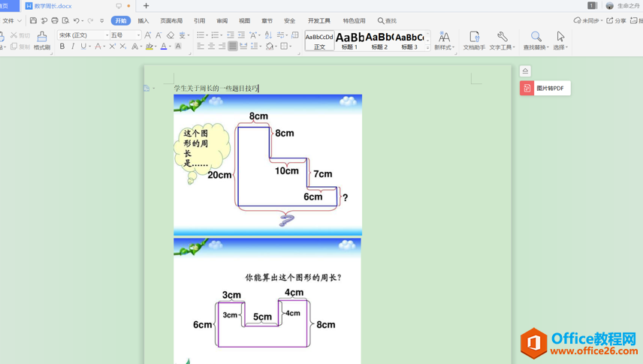
Task: Toggle Italic formatting
Action: coord(73,47)
